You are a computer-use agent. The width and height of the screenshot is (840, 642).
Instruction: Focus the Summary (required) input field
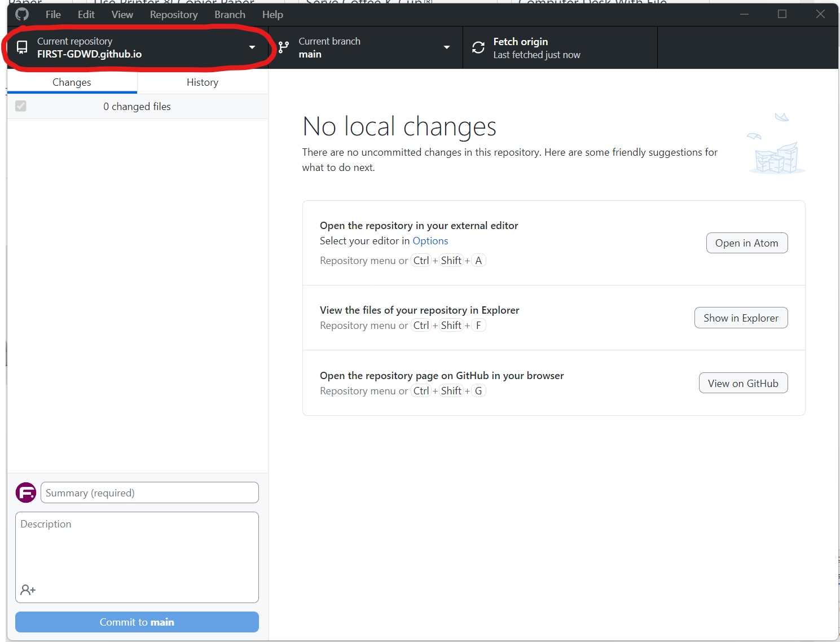coord(149,493)
